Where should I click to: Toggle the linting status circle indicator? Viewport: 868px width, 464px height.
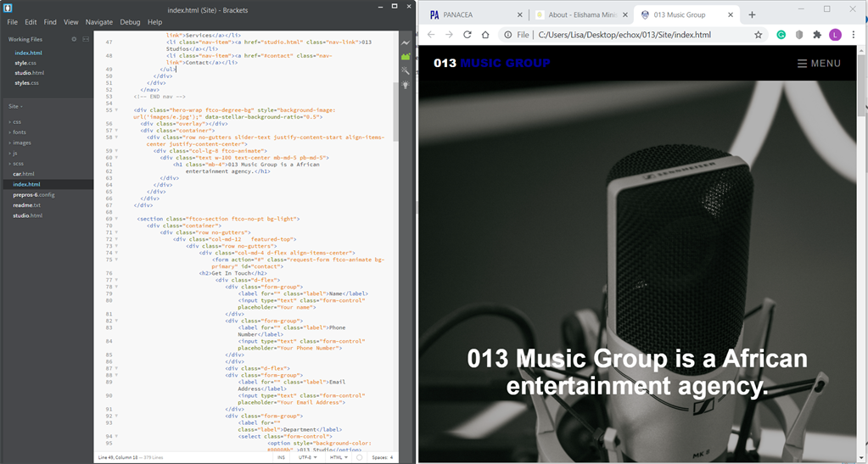tap(359, 457)
